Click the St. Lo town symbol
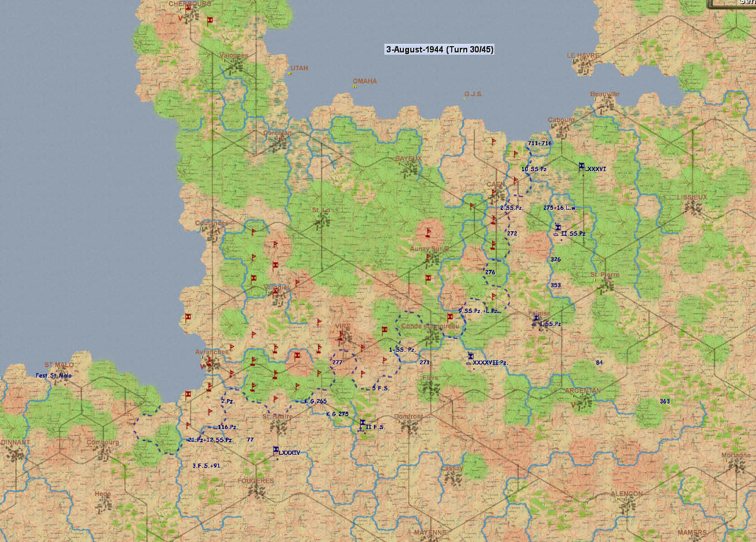Image resolution: width=756 pixels, height=542 pixels. pyautogui.click(x=322, y=220)
